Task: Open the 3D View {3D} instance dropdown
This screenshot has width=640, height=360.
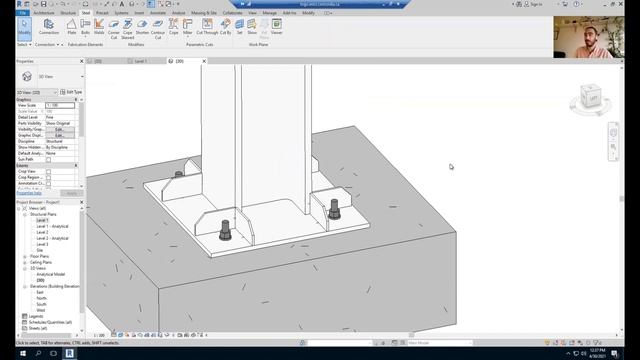Action: pos(37,92)
